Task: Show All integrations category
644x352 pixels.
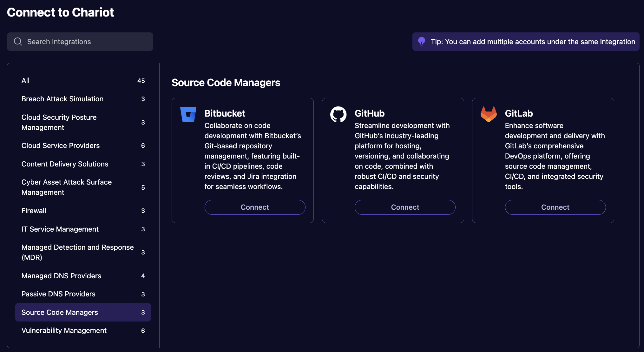Action: (x=83, y=81)
